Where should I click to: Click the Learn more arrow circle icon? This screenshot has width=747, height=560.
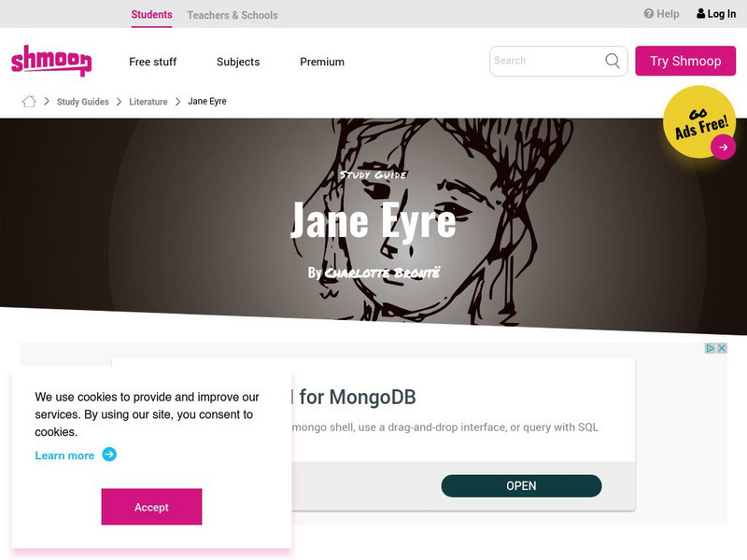click(x=109, y=455)
